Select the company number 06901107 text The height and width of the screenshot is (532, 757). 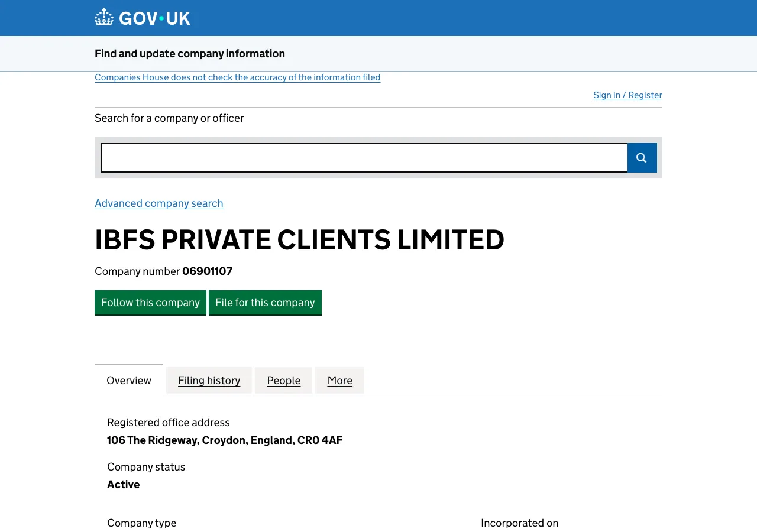pyautogui.click(x=207, y=271)
